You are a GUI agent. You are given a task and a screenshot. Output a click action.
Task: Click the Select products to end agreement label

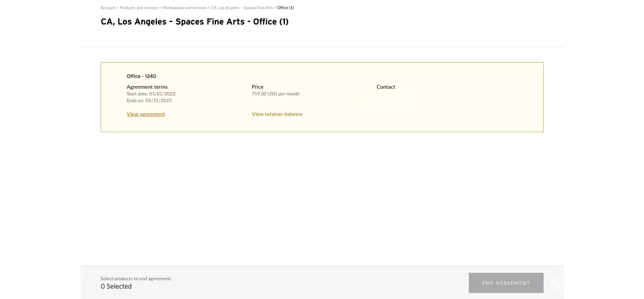(136, 279)
